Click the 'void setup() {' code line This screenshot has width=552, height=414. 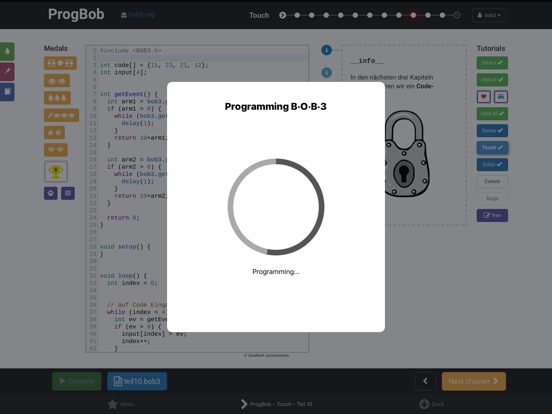[x=125, y=247]
